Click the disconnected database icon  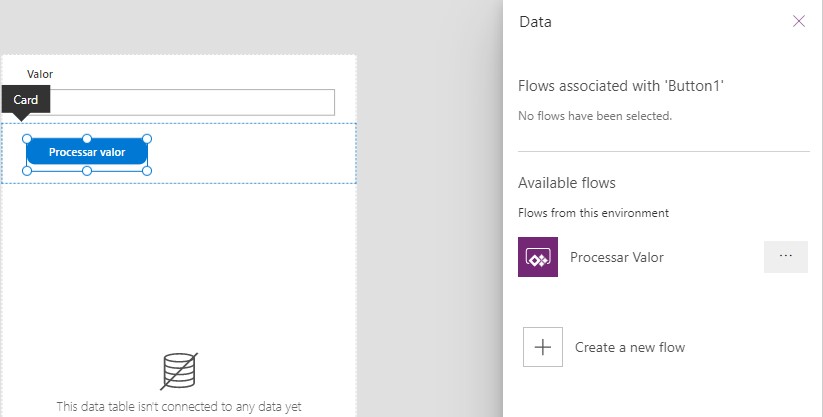pos(179,371)
